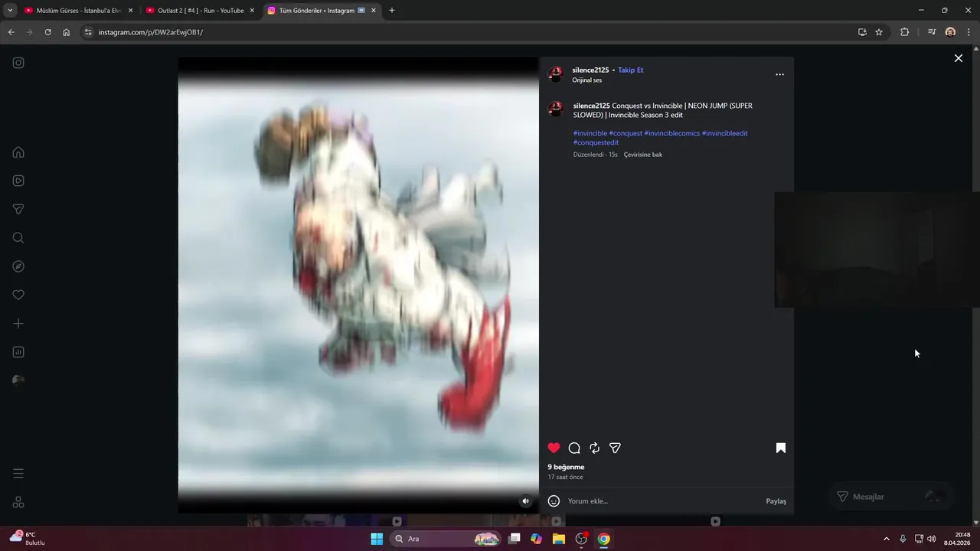Click the address bar URL
The height and width of the screenshot is (551, 980).
150,32
